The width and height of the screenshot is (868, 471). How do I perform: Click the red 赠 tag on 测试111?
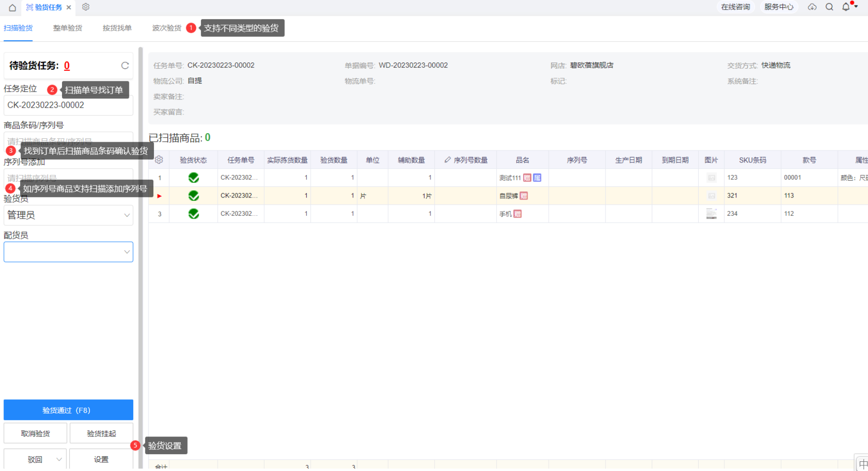(x=527, y=178)
